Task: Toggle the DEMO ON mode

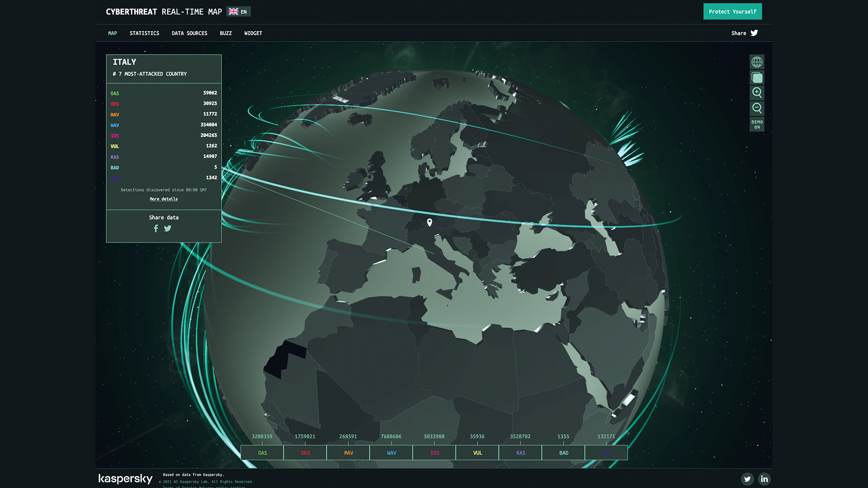Action: pyautogui.click(x=757, y=124)
